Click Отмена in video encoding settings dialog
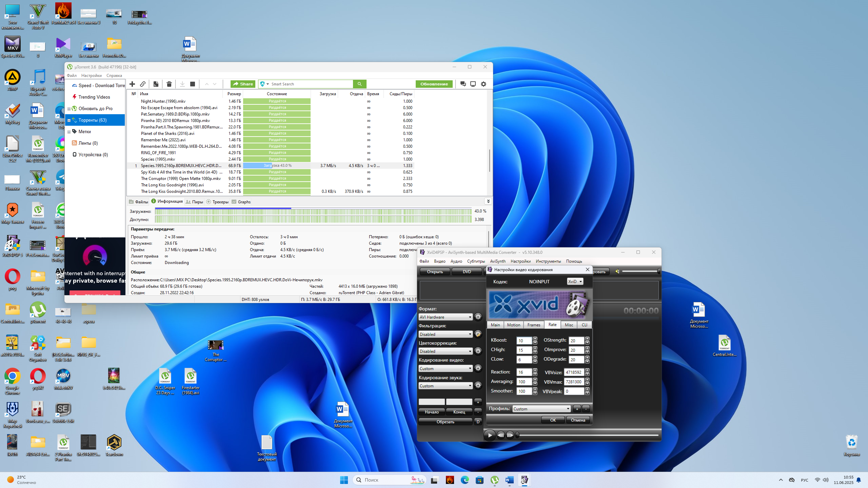Viewport: 868px width, 488px height. 578,420
